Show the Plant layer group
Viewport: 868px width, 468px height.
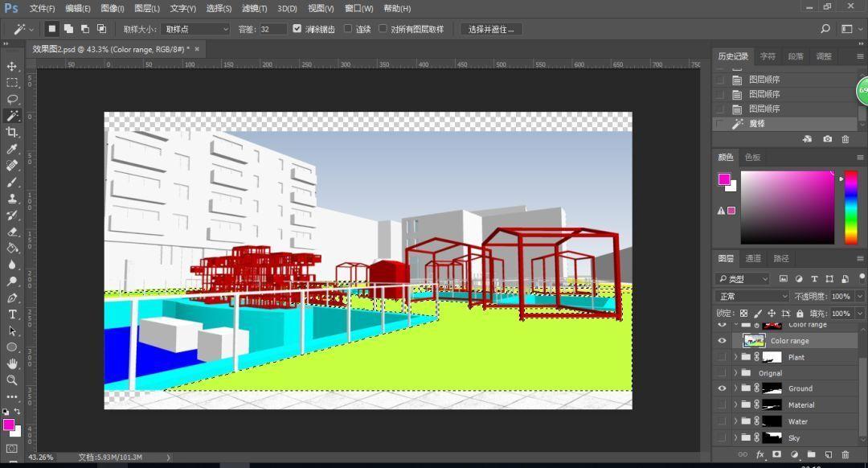pyautogui.click(x=722, y=357)
